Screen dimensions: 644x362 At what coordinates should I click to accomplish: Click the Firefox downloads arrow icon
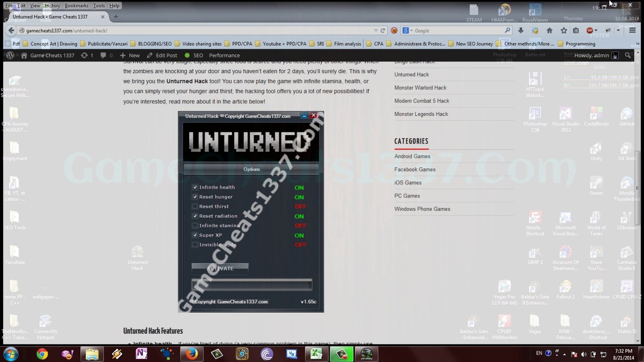(x=521, y=31)
